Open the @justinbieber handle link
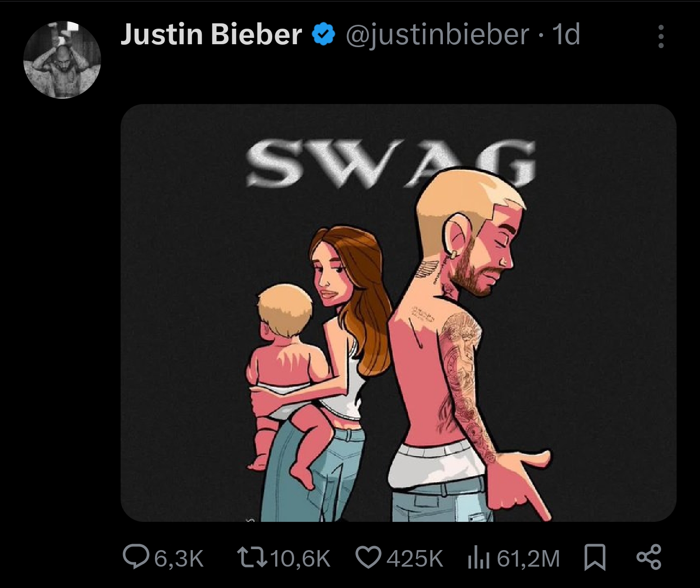 pos(437,35)
